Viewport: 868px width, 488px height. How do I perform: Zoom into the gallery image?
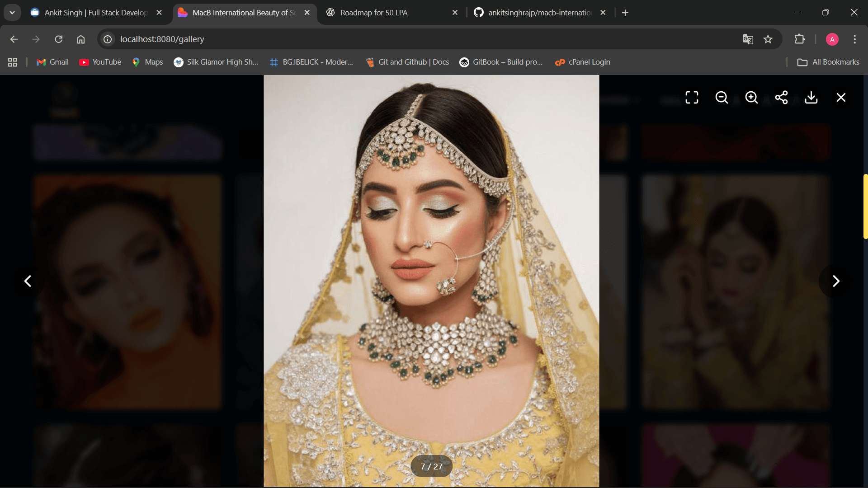point(751,98)
